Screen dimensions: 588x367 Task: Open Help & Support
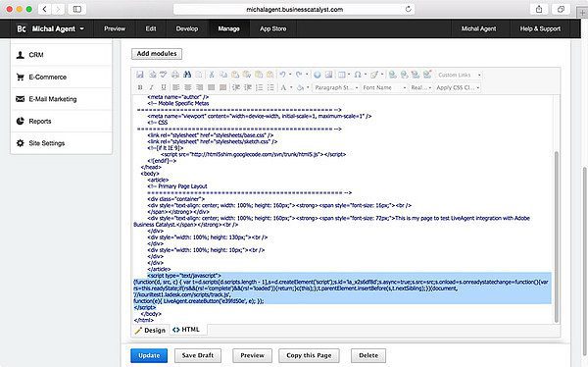(x=540, y=28)
